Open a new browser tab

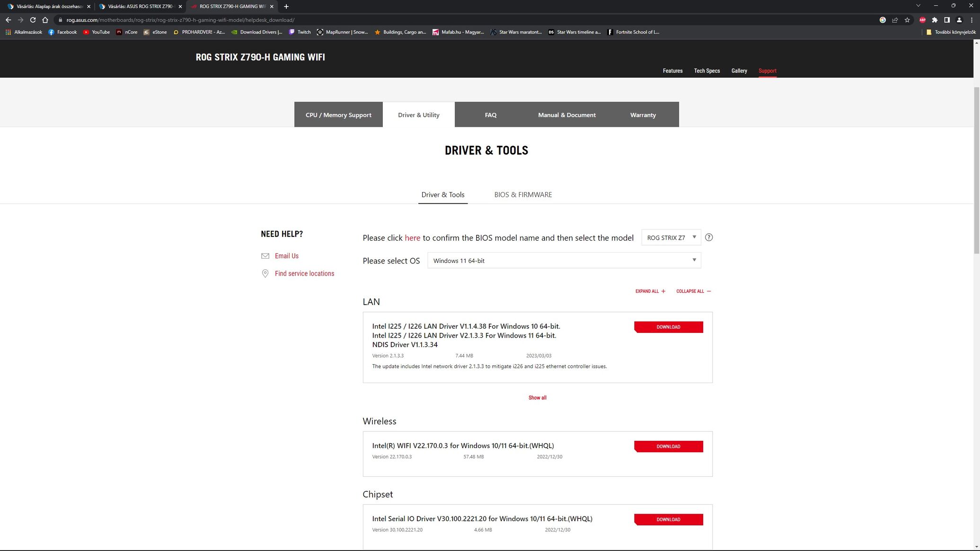[x=286, y=7]
